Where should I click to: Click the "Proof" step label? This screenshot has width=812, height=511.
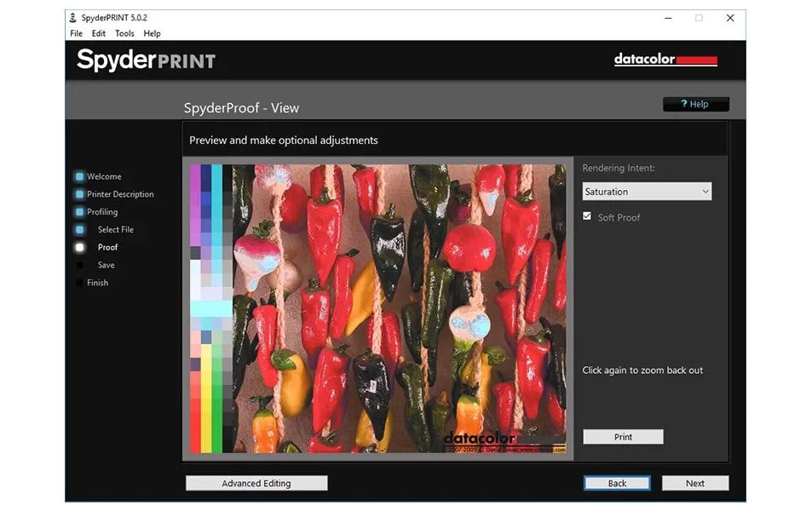pyautogui.click(x=107, y=248)
